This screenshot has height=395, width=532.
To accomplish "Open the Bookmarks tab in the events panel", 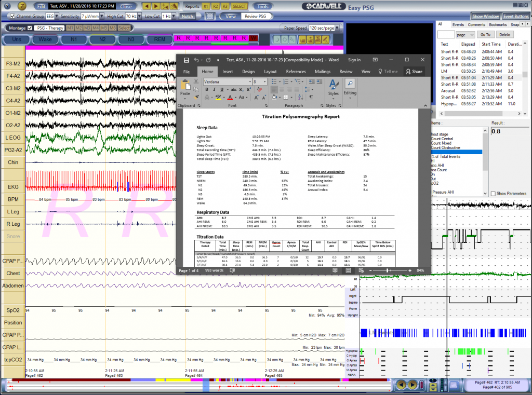I will 498,24.
